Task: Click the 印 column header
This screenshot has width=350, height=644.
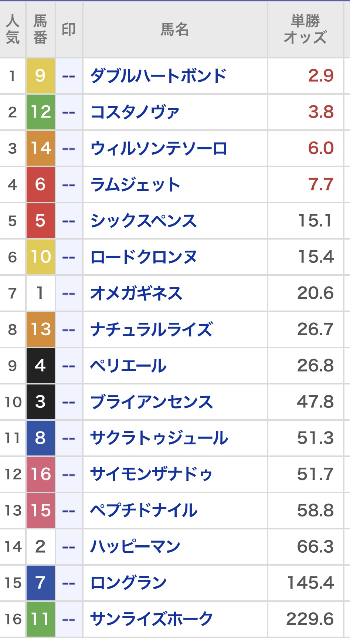Action: coord(69,30)
